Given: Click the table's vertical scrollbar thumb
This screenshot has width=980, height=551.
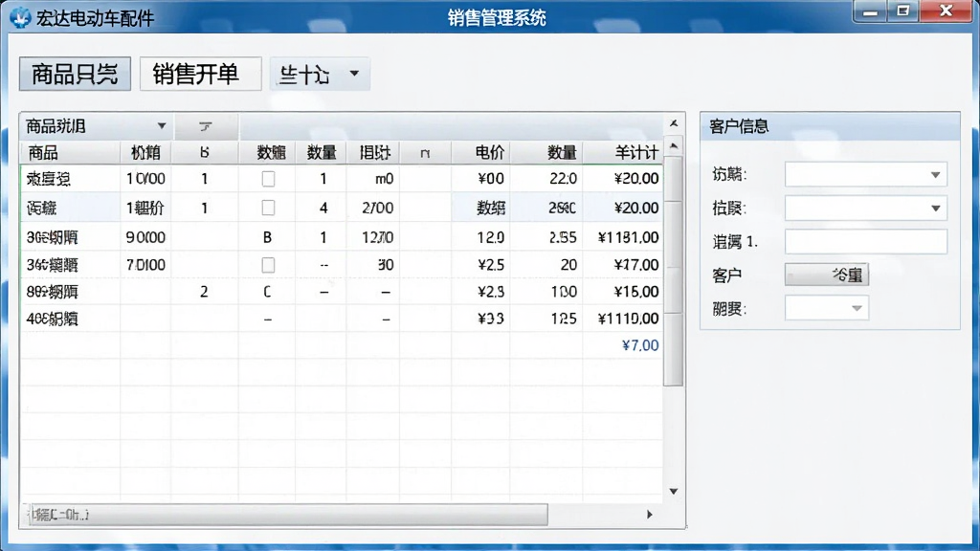Looking at the screenshot, I should (673, 271).
